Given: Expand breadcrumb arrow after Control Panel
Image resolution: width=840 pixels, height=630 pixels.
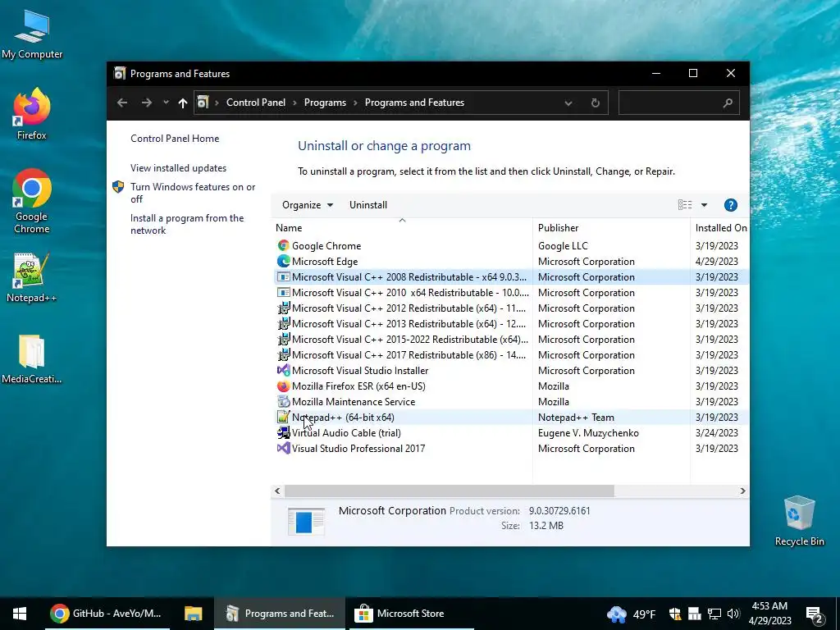Looking at the screenshot, I should point(294,103).
